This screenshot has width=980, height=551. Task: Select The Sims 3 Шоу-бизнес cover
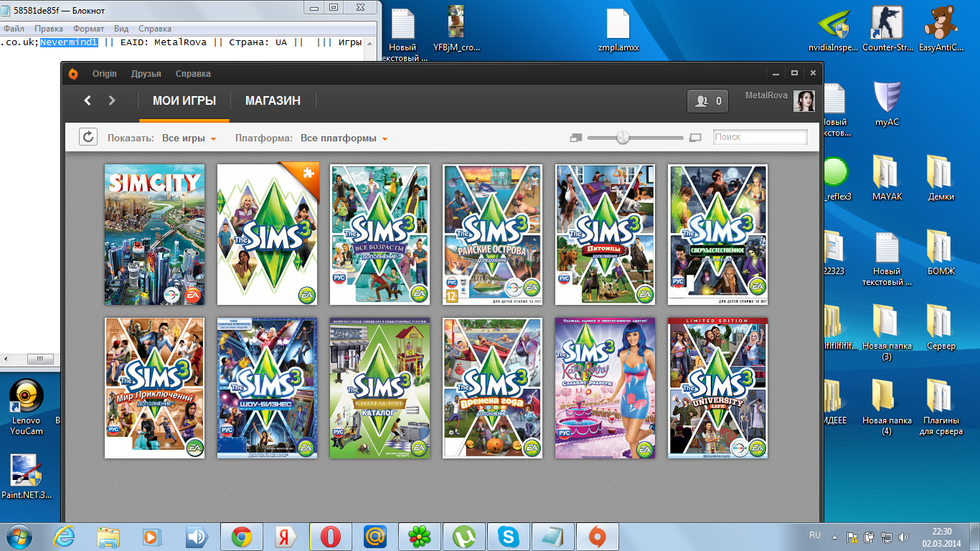tap(267, 388)
